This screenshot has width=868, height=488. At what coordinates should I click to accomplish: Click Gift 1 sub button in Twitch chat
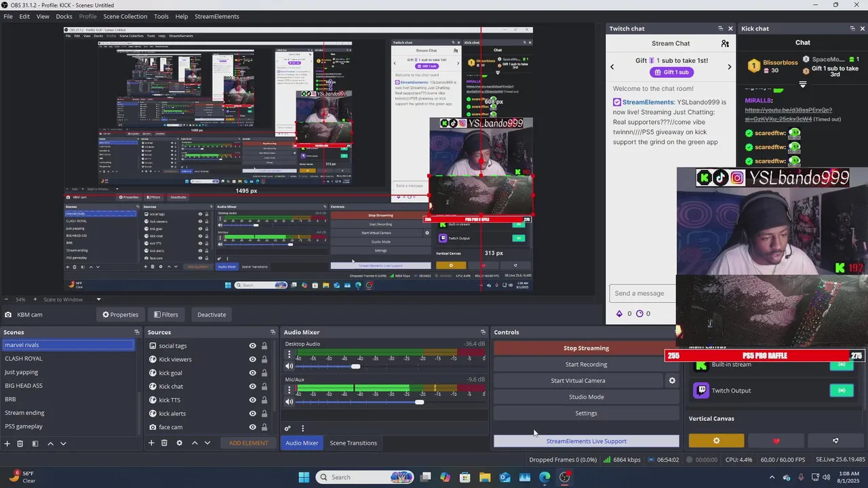(x=671, y=73)
